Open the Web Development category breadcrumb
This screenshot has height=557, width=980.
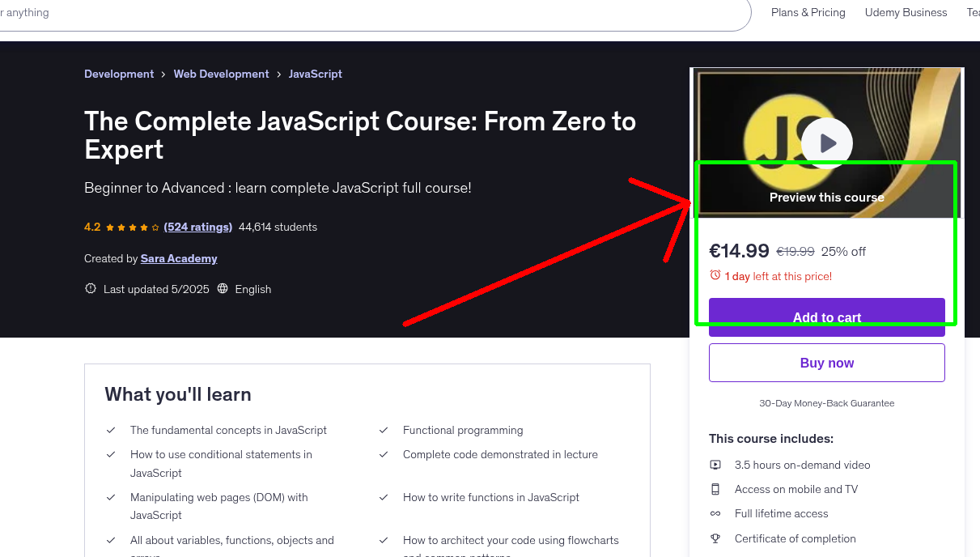[221, 74]
